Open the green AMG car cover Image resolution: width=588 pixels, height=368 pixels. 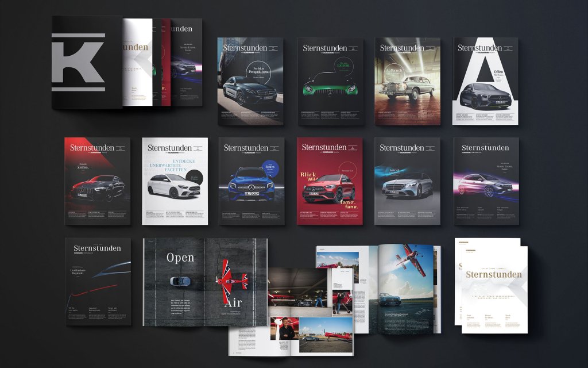[330, 81]
